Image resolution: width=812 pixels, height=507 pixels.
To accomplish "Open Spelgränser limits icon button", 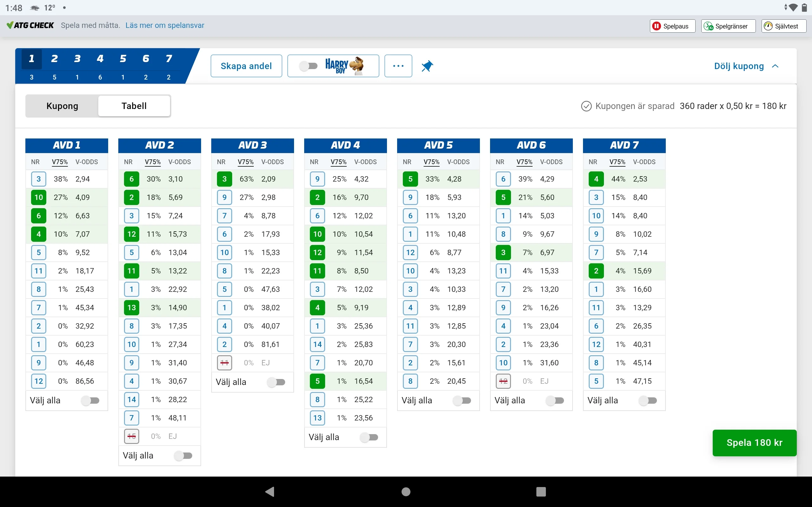I will tap(709, 26).
